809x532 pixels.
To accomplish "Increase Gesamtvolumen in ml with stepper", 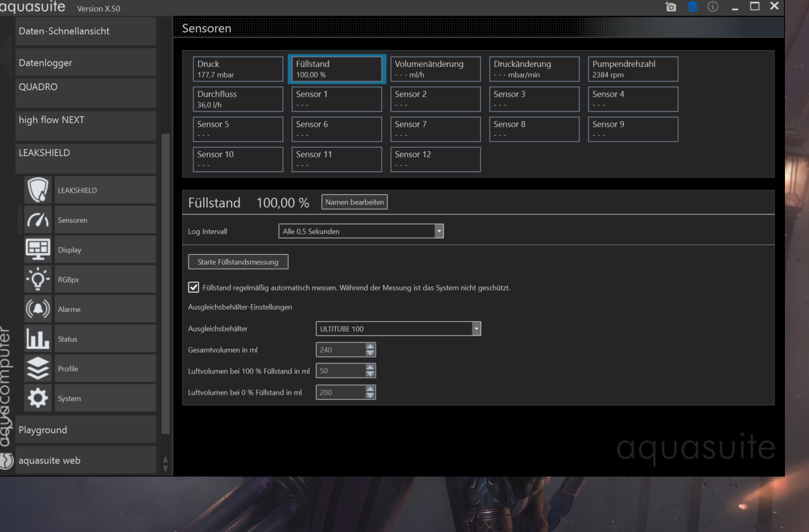I will point(370,346).
